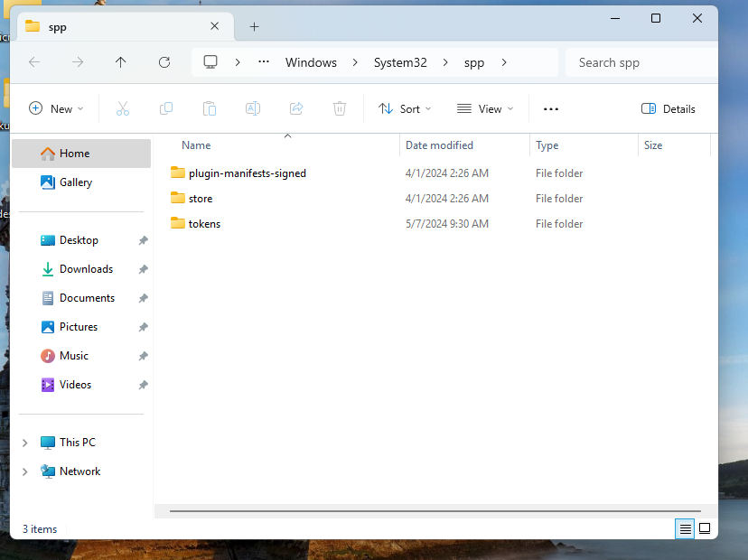The height and width of the screenshot is (560, 748).
Task: Click chevron after Windows in breadcrumb
Action: click(x=355, y=62)
